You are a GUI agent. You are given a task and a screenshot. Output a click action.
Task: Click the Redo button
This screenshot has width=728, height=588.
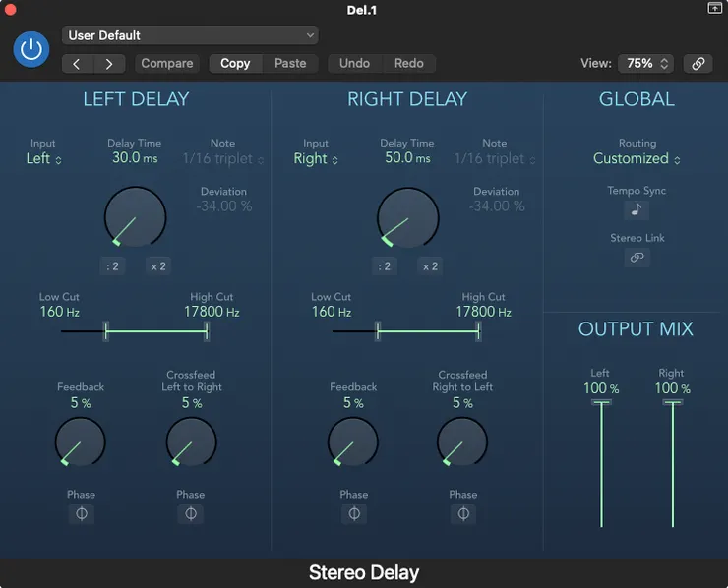click(408, 63)
